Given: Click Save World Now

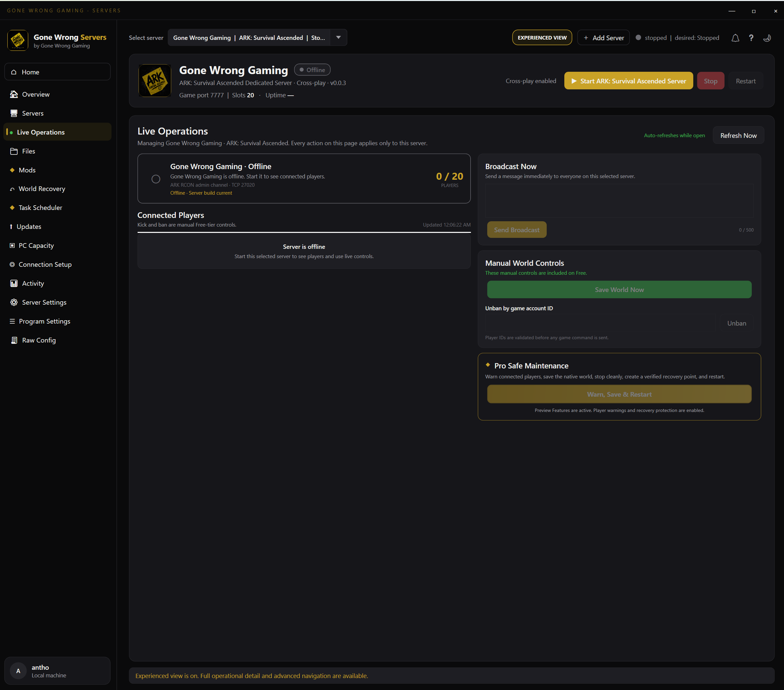Looking at the screenshot, I should click(619, 289).
